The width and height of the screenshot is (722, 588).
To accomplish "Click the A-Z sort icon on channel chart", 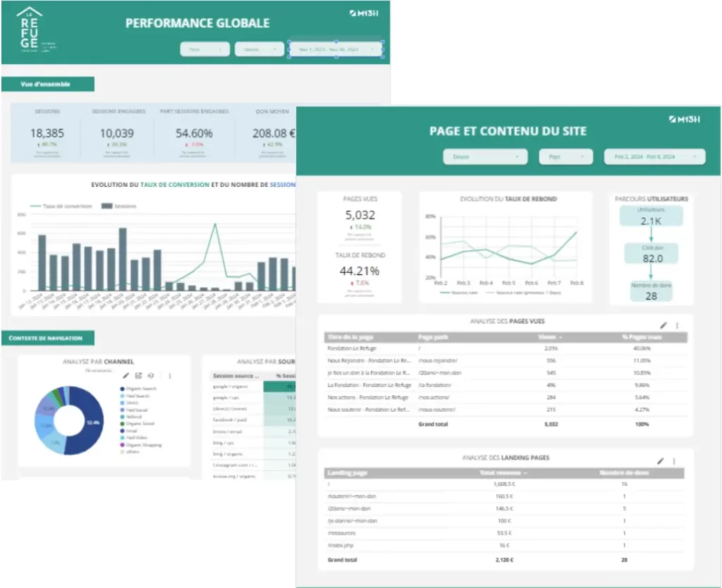I will point(151,376).
